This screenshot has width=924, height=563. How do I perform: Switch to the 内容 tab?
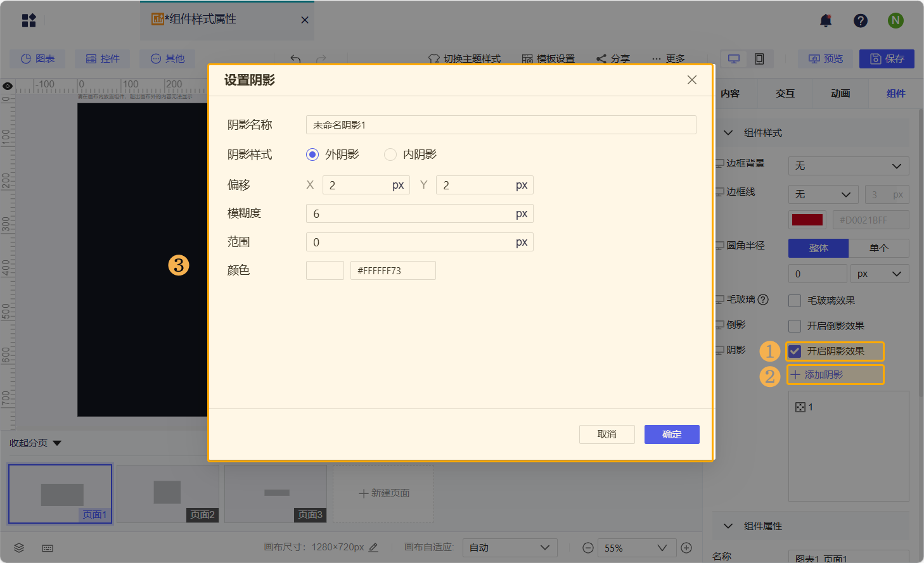tap(729, 93)
